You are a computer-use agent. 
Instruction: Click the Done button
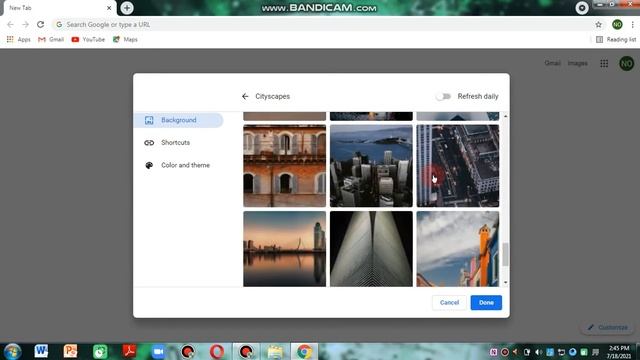pyautogui.click(x=486, y=302)
